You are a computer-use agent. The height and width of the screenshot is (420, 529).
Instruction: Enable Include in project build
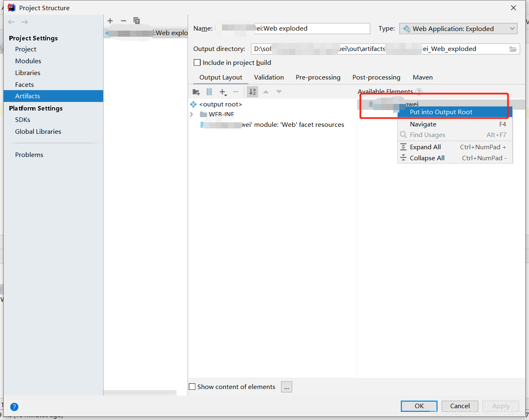tap(197, 62)
